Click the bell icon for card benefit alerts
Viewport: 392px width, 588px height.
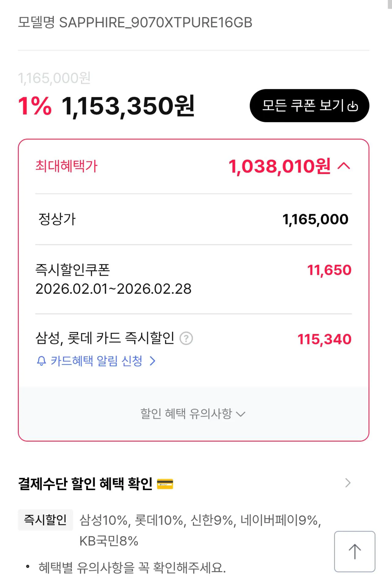pos(41,361)
